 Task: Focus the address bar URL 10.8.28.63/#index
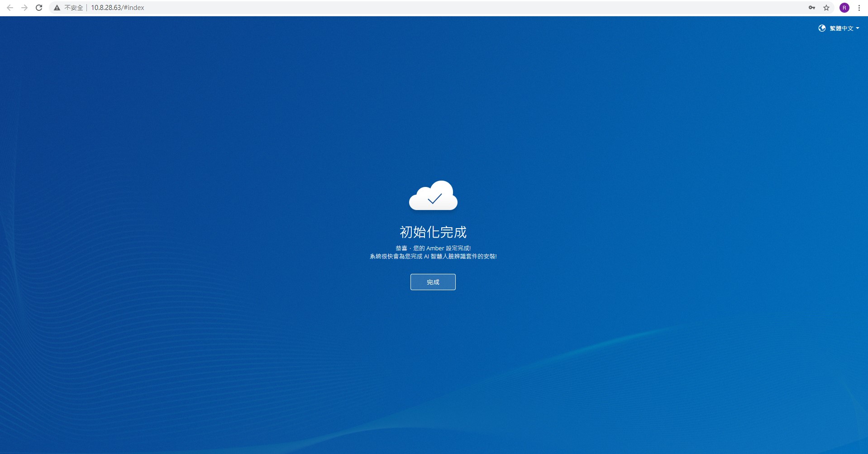coord(118,8)
